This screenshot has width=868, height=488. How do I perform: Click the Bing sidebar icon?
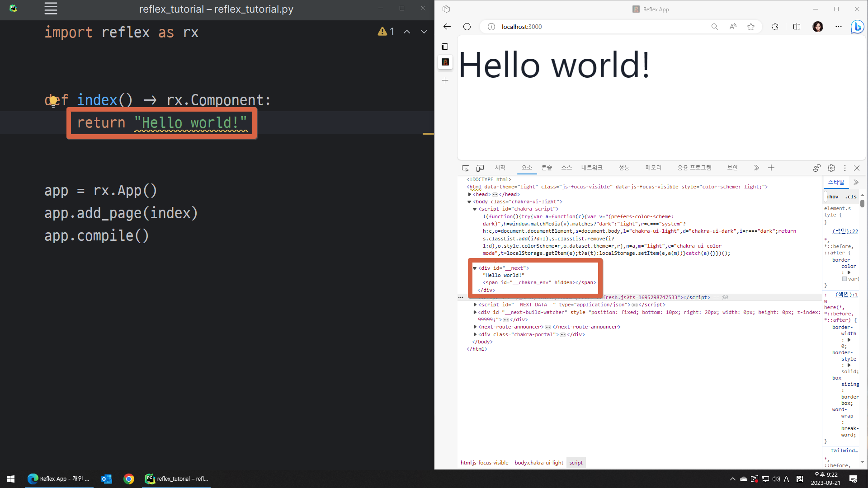point(857,27)
